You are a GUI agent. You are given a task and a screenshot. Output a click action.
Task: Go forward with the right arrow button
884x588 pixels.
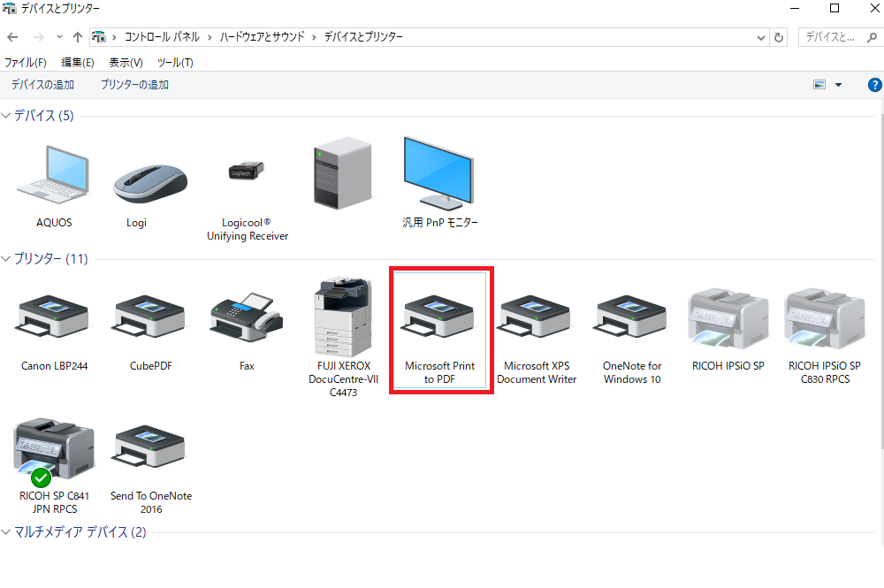38,37
